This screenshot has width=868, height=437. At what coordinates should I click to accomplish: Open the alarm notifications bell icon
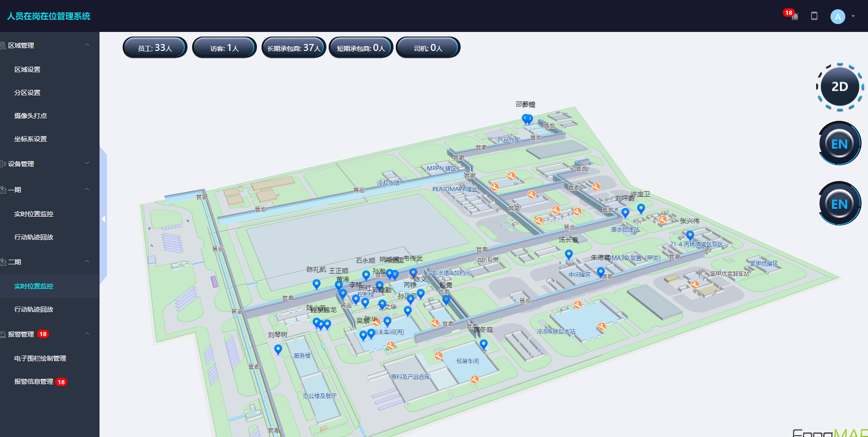point(794,16)
